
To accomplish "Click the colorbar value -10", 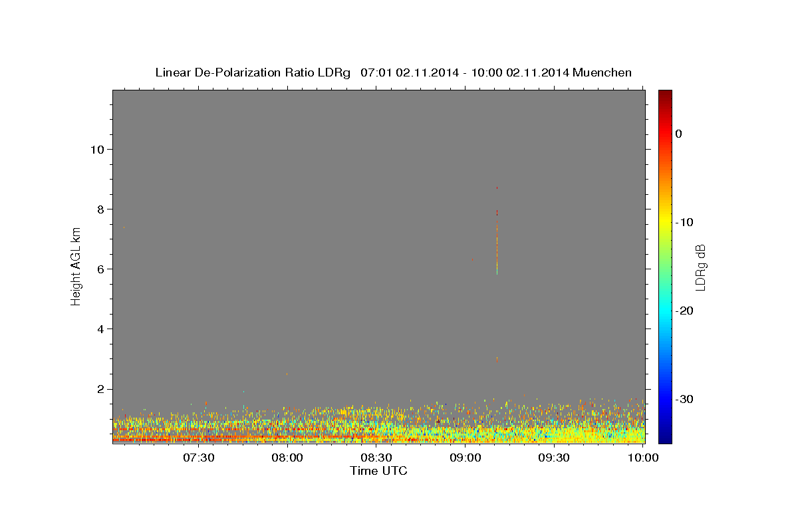I will 684,222.
